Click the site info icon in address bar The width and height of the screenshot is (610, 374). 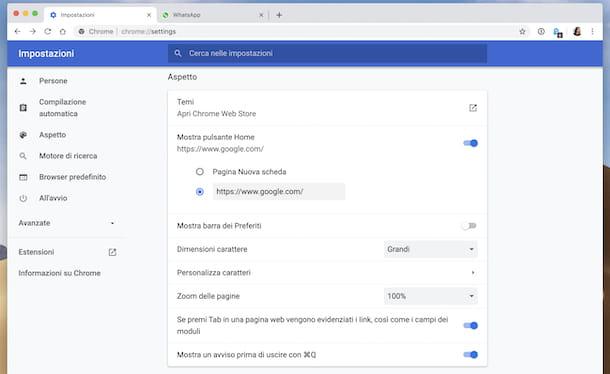(81, 32)
